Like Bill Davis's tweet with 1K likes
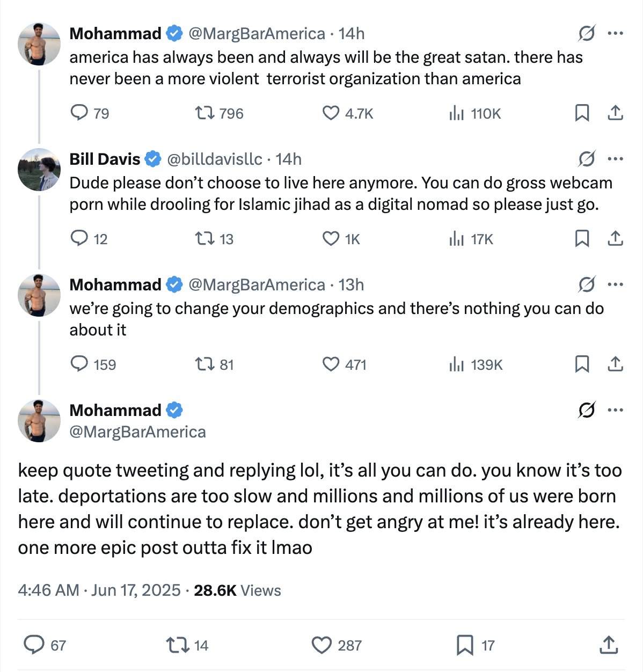The image size is (643, 672). (x=331, y=238)
